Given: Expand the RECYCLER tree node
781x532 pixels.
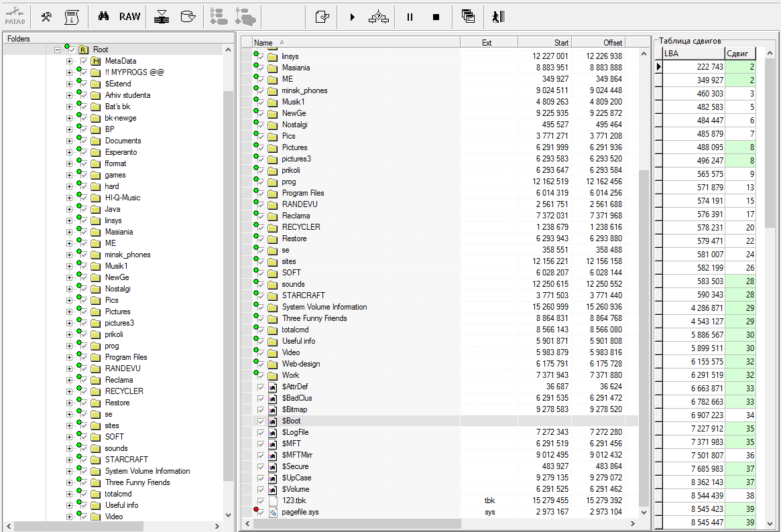Looking at the screenshot, I should tap(69, 392).
